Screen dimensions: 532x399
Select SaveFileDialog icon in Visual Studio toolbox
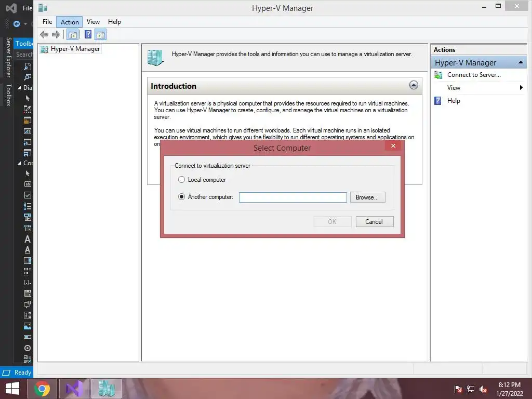28,153
